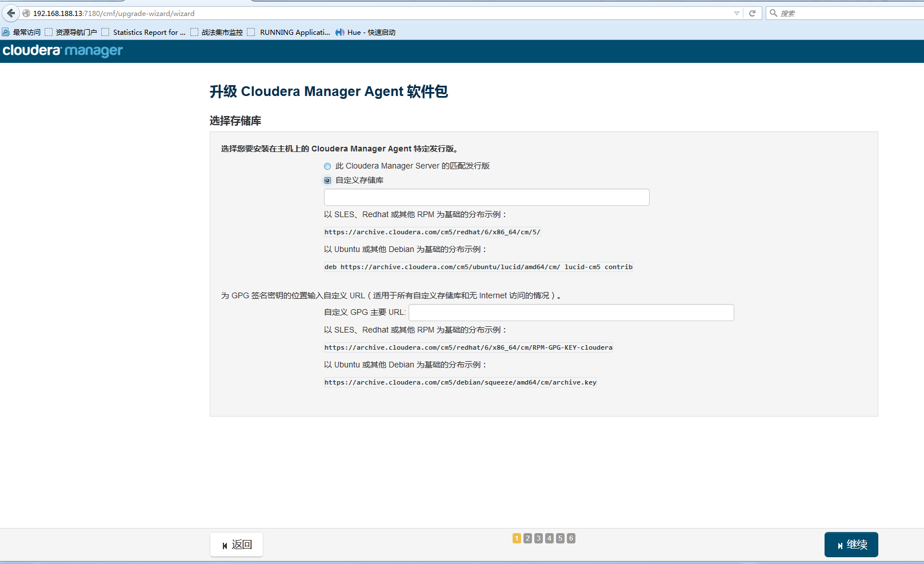This screenshot has height=564, width=924.
Task: Click the redhat cm/5 repository example URL
Action: (x=433, y=232)
